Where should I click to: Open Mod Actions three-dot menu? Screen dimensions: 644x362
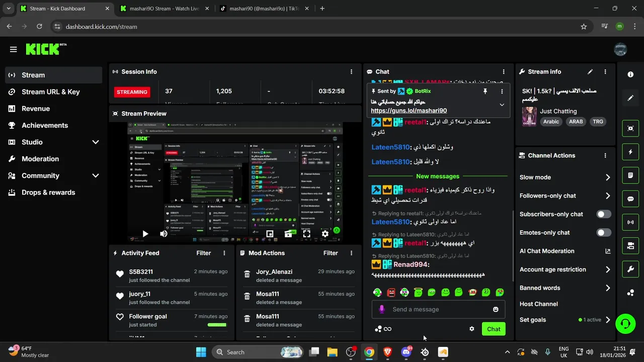click(x=351, y=253)
